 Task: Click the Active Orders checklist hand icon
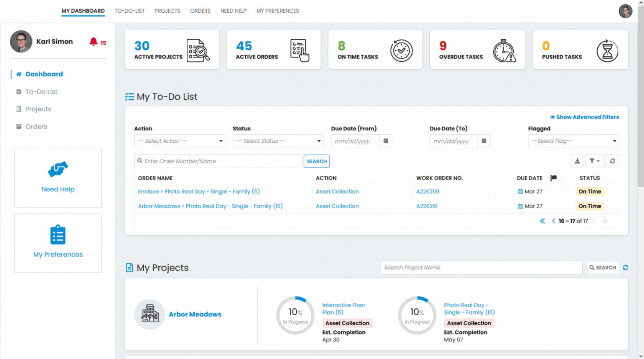300,50
